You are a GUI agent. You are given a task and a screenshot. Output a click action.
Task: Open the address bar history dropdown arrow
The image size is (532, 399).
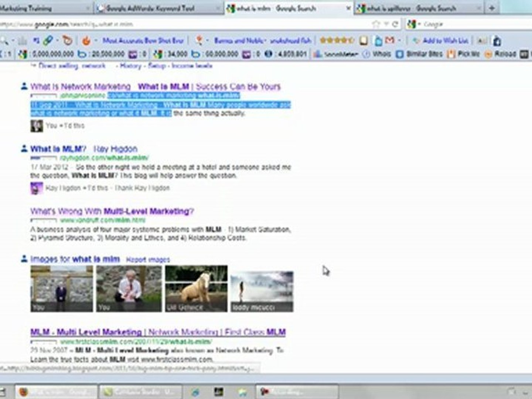click(386, 24)
